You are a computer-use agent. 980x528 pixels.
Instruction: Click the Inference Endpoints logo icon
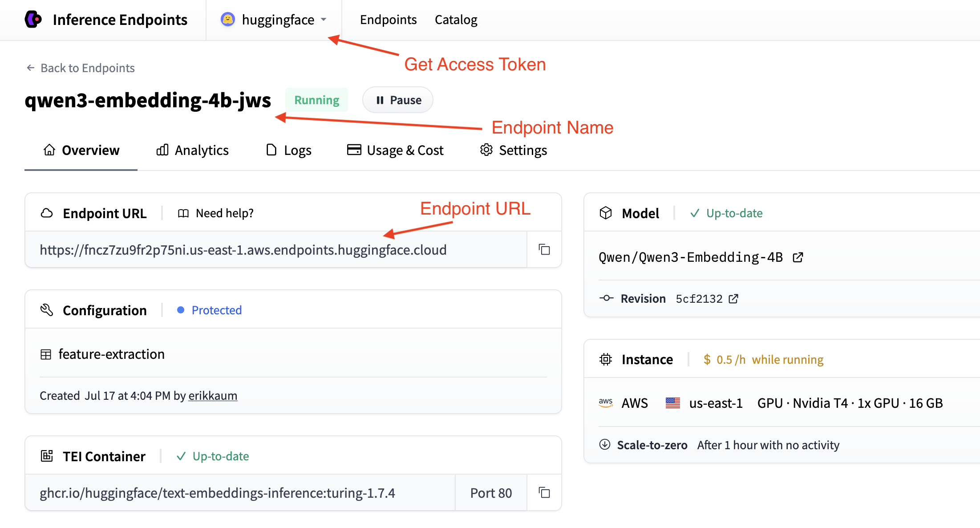[33, 20]
